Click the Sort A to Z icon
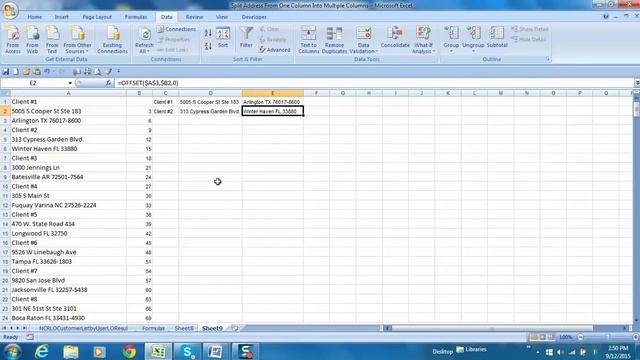This screenshot has height=360, width=640. pyautogui.click(x=208, y=33)
